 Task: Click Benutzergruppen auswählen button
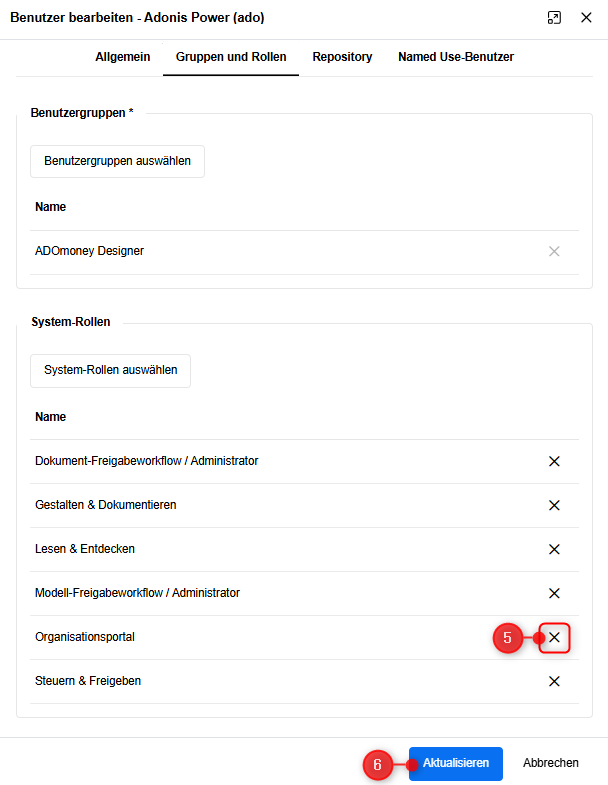click(117, 161)
